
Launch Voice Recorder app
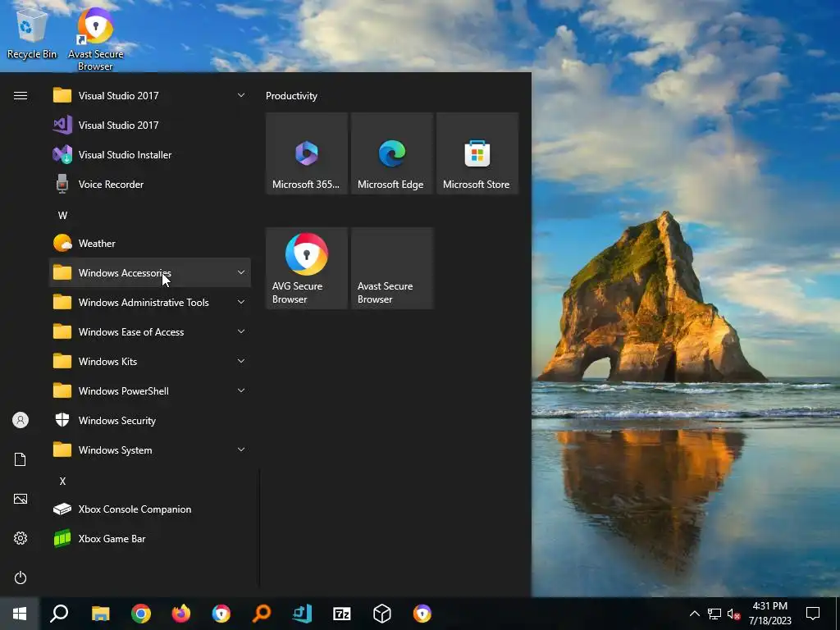coord(150,185)
